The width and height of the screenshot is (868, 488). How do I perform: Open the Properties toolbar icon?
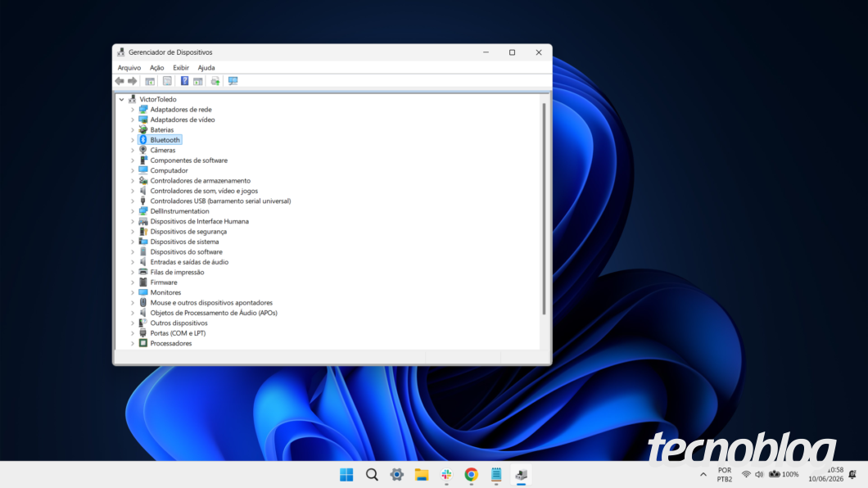pos(167,81)
